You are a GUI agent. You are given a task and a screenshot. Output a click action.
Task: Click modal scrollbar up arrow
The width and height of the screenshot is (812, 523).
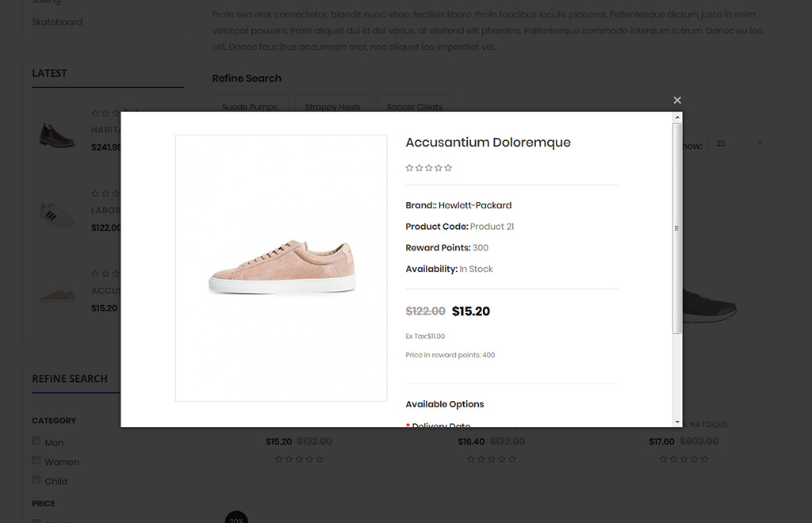[677, 117]
